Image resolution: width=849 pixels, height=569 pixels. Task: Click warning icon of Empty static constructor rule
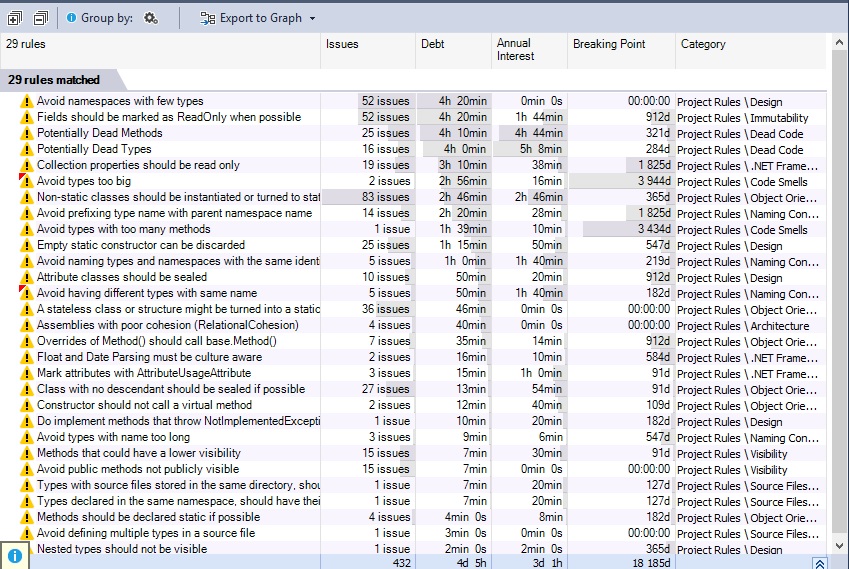pyautogui.click(x=26, y=245)
